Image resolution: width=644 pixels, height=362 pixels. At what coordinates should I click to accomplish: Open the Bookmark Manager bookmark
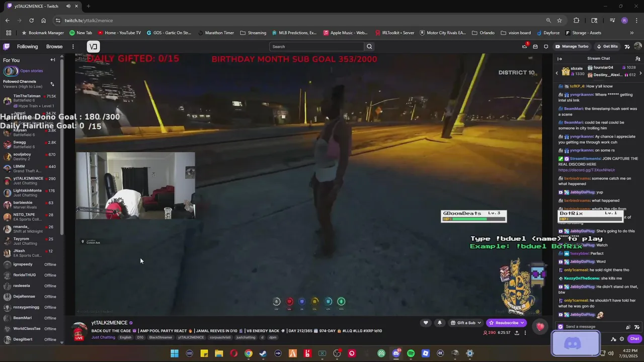click(42, 33)
